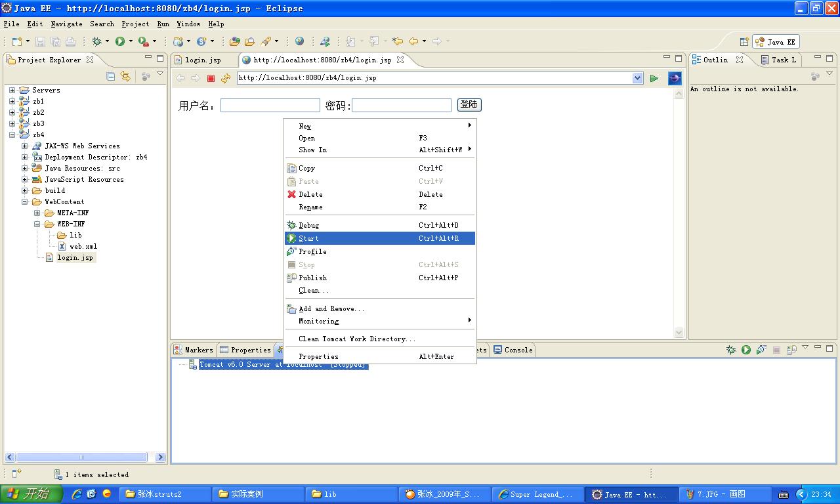Open the Window menu in menu bar

click(x=188, y=24)
